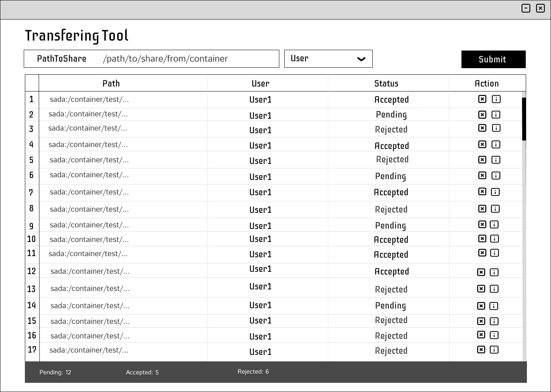
Task: Show info for row 7 transfer
Action: (495, 192)
